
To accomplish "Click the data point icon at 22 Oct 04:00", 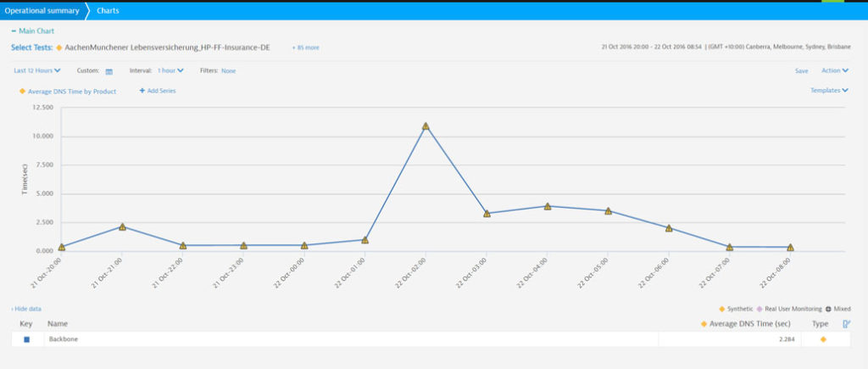I will click(548, 206).
